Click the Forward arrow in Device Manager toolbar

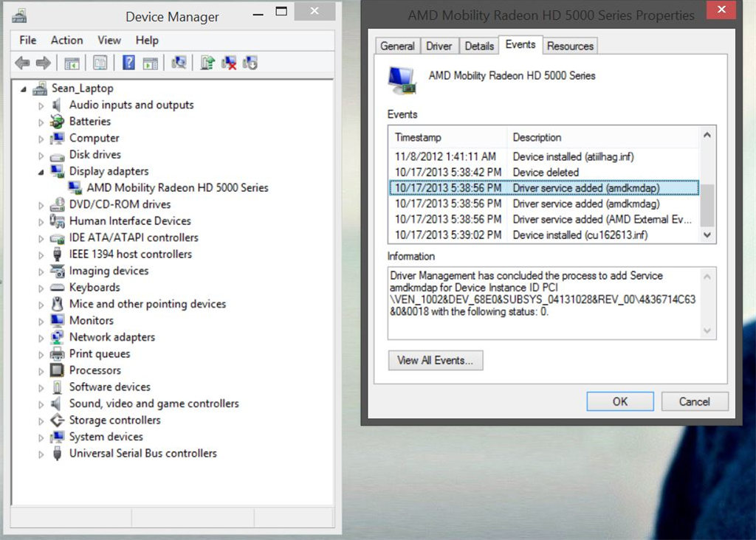[44, 63]
